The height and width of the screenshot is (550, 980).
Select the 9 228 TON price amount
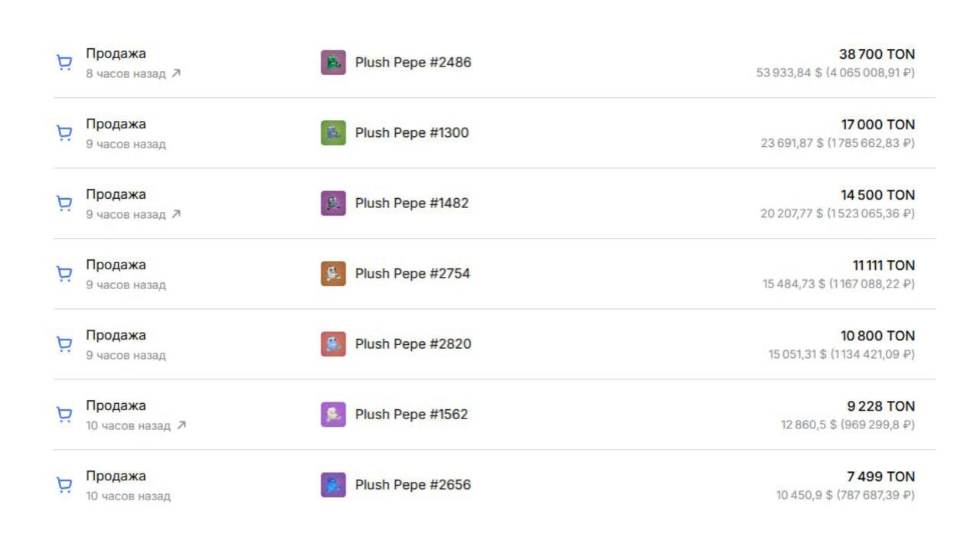(x=880, y=406)
